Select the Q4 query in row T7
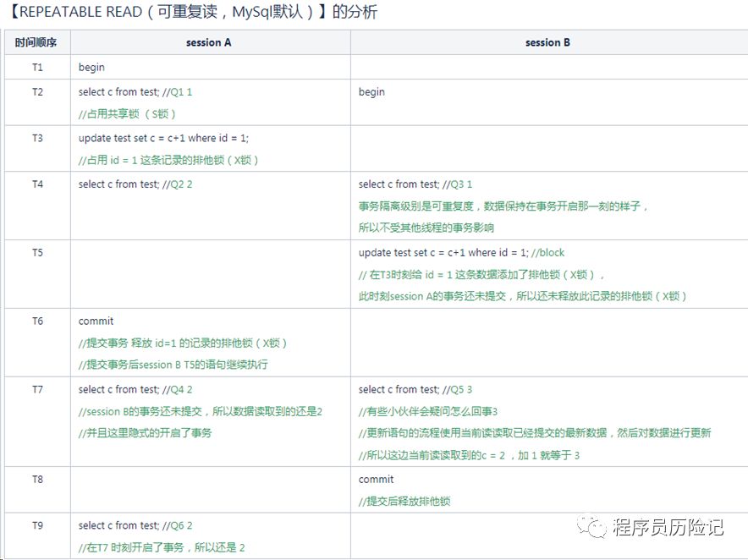This screenshot has height=560, width=748. 135,389
